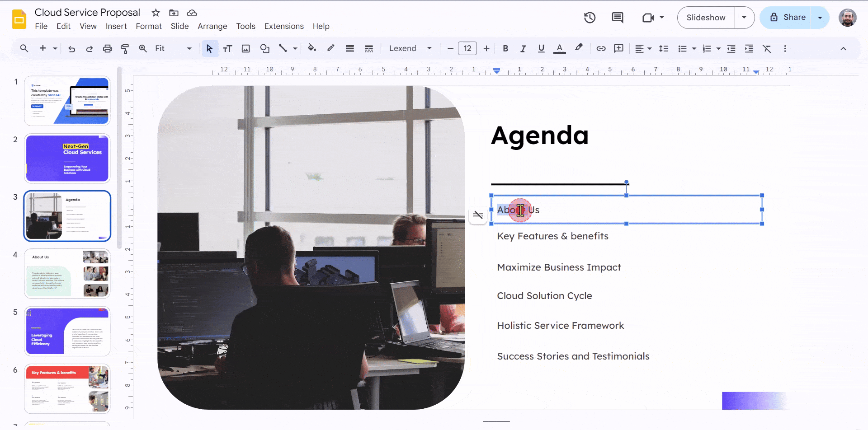Image resolution: width=868 pixels, height=430 pixels.
Task: Open the Insert menu
Action: (116, 26)
